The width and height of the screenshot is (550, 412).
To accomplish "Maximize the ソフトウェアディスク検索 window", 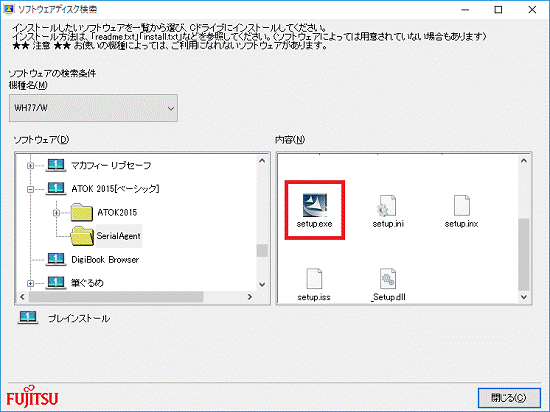I will click(x=498, y=9).
